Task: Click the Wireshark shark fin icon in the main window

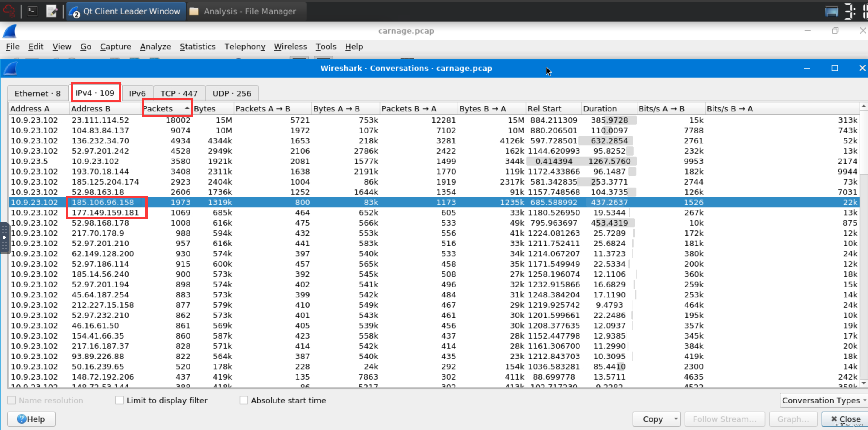Action: [x=10, y=31]
